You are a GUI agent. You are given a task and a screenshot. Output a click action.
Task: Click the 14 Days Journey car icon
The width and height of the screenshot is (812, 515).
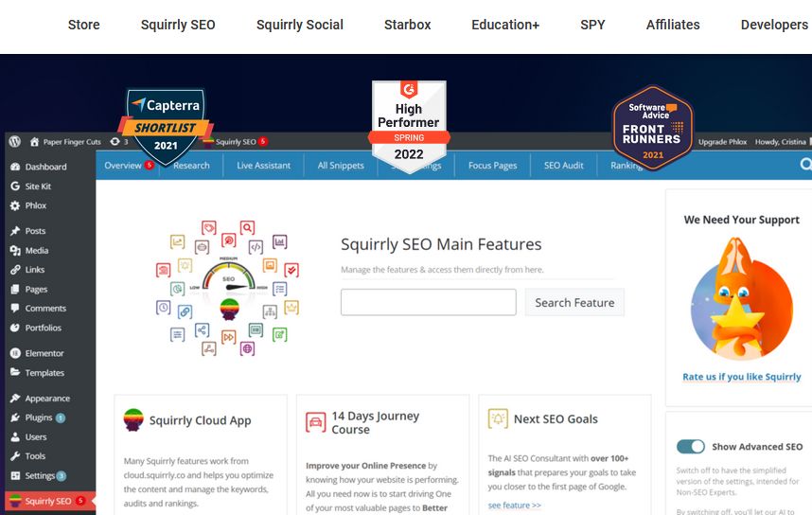pos(315,422)
